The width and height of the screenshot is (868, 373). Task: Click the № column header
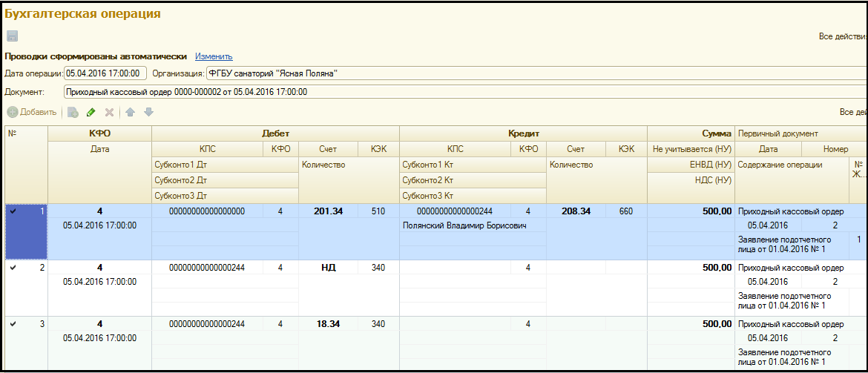(25, 165)
